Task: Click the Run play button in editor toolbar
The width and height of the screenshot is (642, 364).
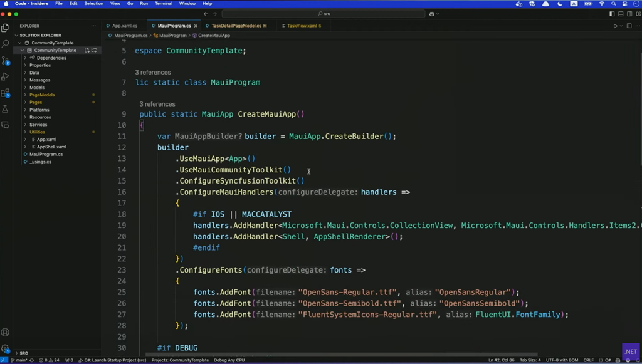Action: pyautogui.click(x=615, y=26)
